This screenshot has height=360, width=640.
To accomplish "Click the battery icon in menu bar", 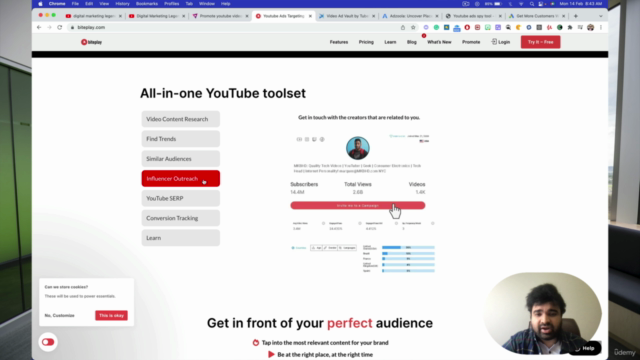I will (x=498, y=4).
